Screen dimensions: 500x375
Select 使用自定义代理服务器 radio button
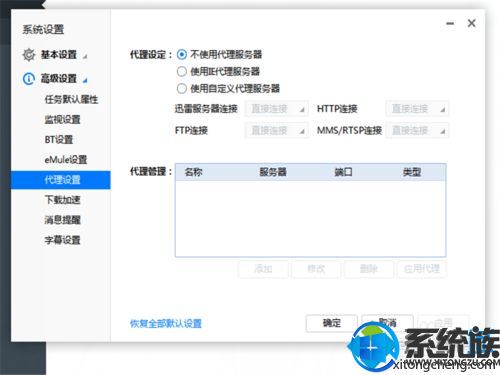182,89
